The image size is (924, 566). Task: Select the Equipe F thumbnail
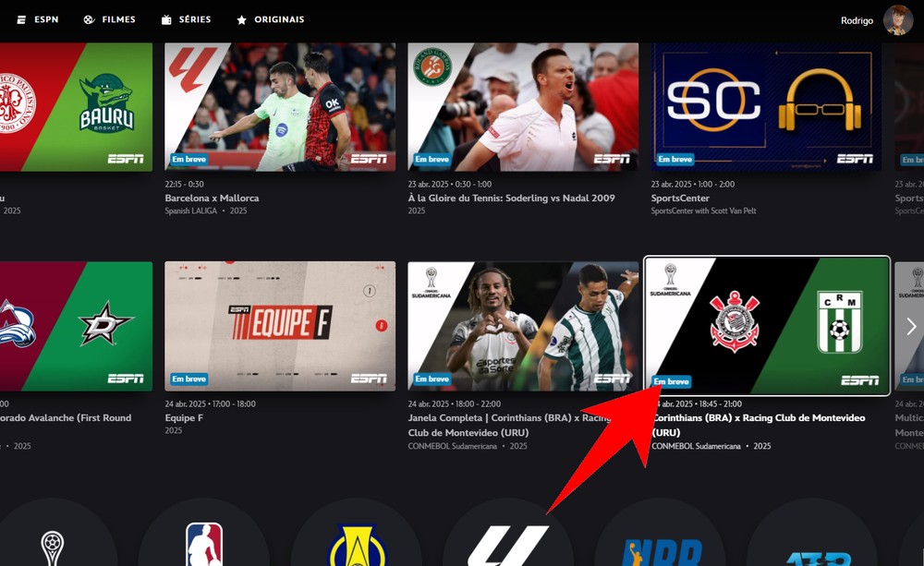pos(279,328)
